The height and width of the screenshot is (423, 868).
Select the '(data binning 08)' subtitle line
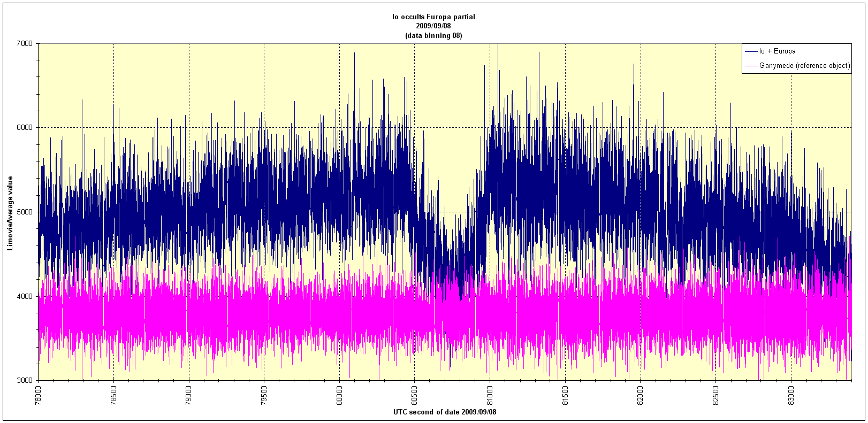tap(433, 35)
